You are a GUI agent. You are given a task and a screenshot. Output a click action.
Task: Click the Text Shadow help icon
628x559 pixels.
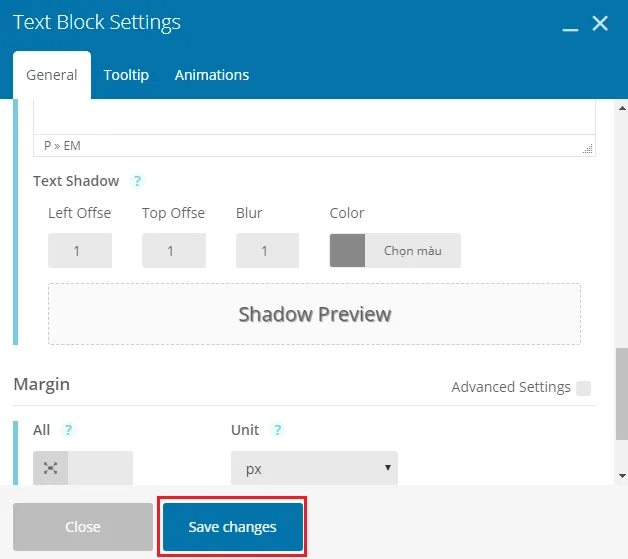point(137,181)
